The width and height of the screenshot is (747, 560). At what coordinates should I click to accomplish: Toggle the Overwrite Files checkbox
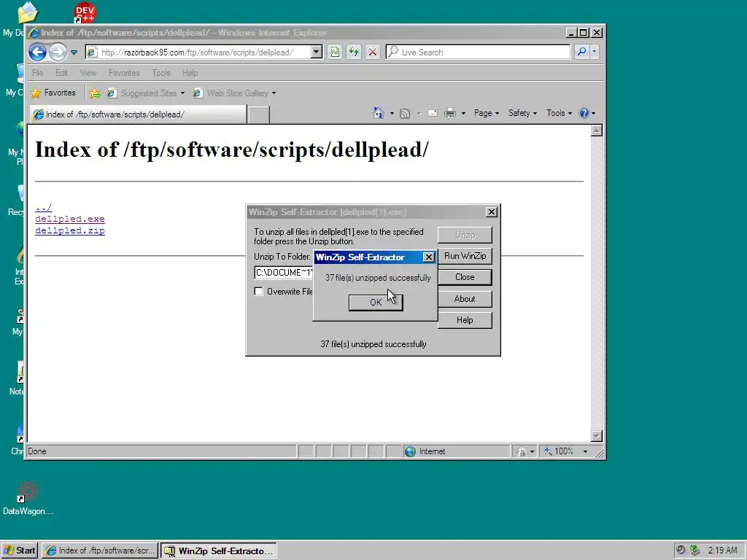click(x=259, y=292)
